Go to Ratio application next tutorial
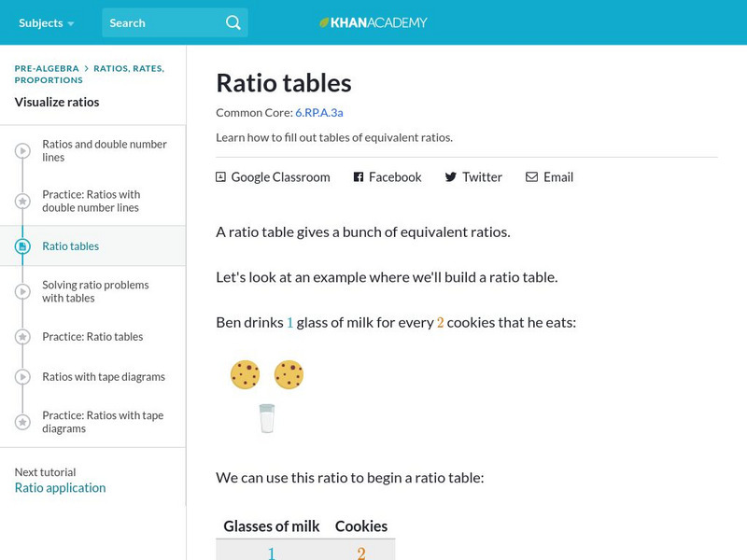The height and width of the screenshot is (560, 747). [60, 487]
